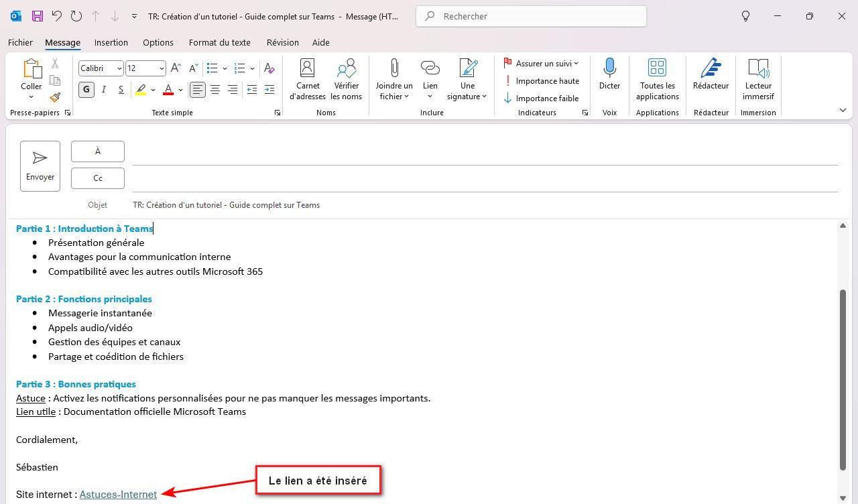Open Indicateurs dialog launcher
Image resolution: width=858 pixels, height=504 pixels.
tap(585, 113)
